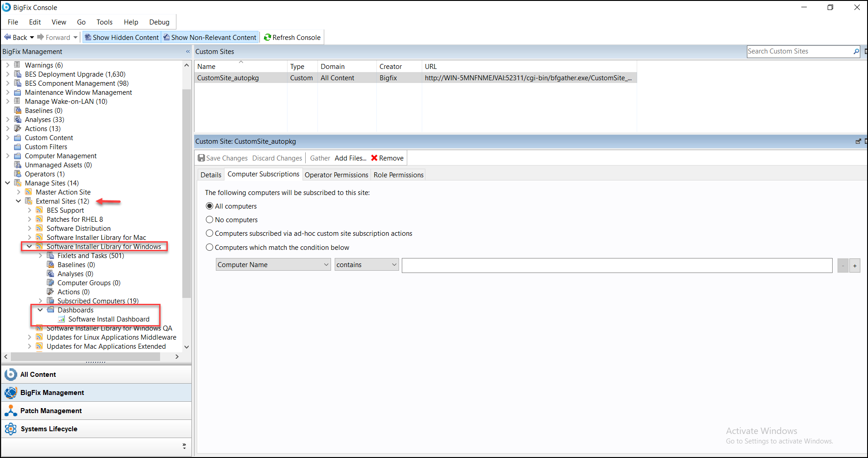Select the Systems Lifecycle sidebar icon
The width and height of the screenshot is (868, 458).
pyautogui.click(x=11, y=429)
